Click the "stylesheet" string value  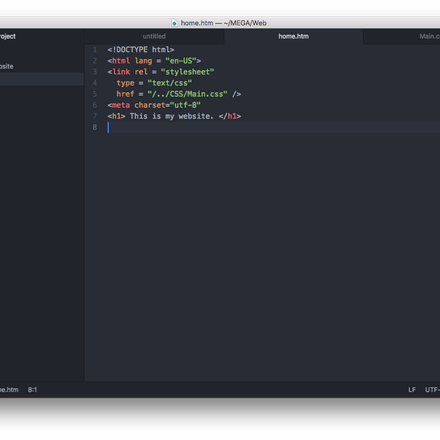[x=187, y=72]
